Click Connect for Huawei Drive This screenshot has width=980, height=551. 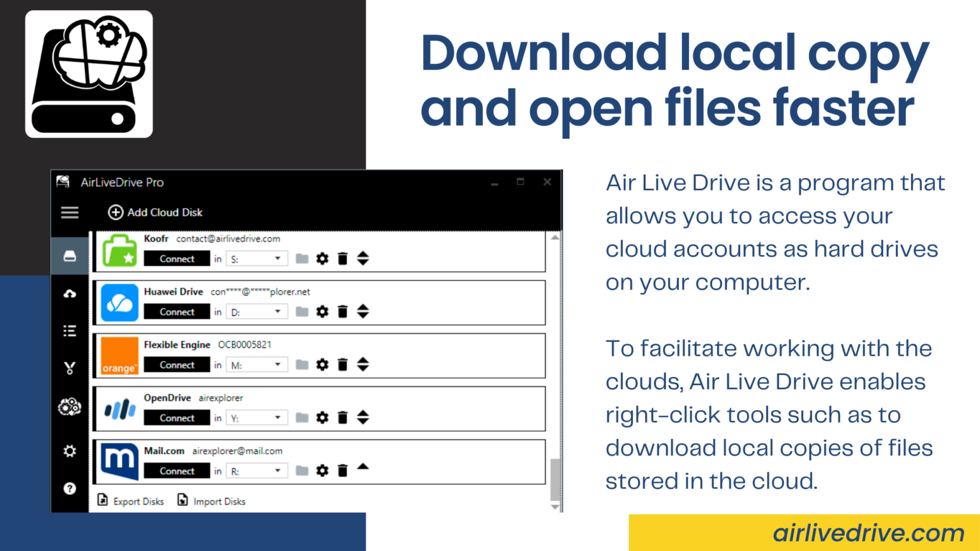[x=176, y=311]
